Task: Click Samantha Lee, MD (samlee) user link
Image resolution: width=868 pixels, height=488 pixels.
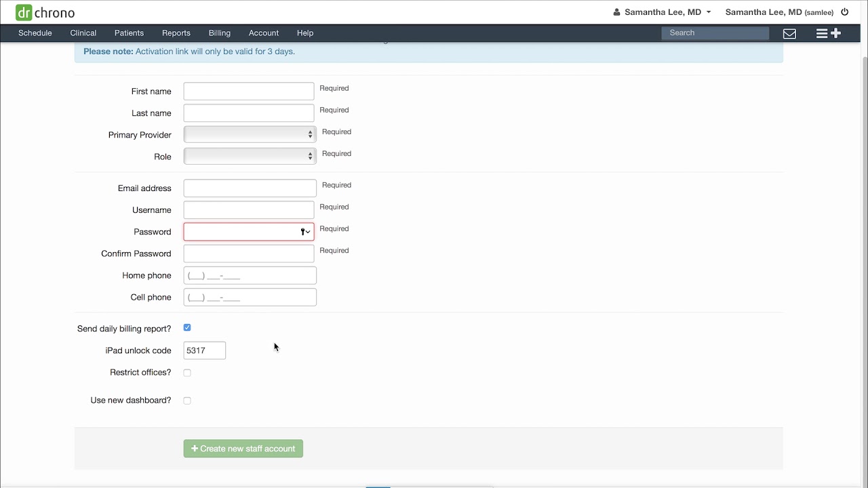Action: point(779,12)
